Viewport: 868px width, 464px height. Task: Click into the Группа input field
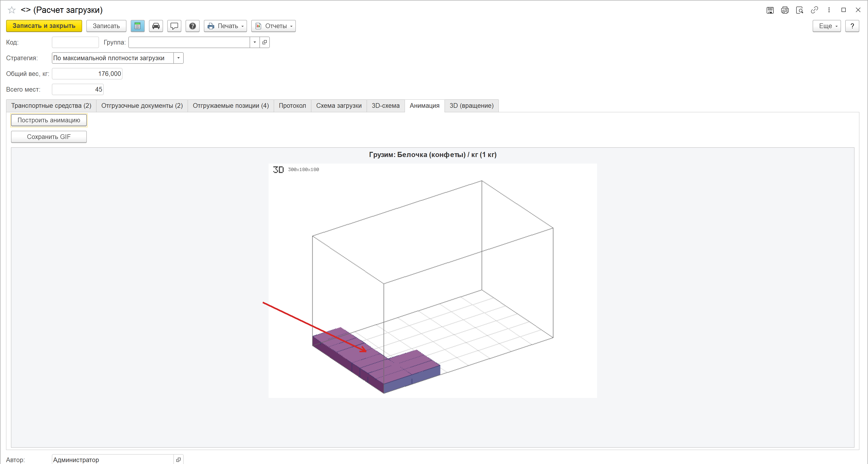(x=189, y=42)
